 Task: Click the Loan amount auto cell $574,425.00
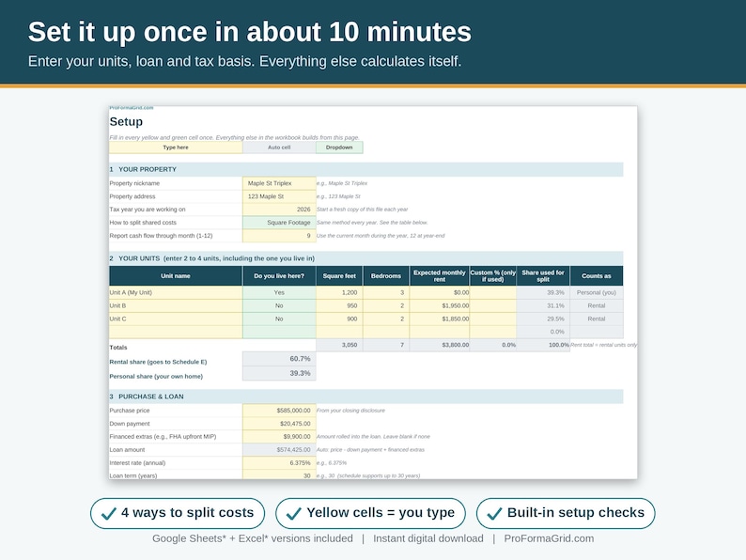(279, 450)
